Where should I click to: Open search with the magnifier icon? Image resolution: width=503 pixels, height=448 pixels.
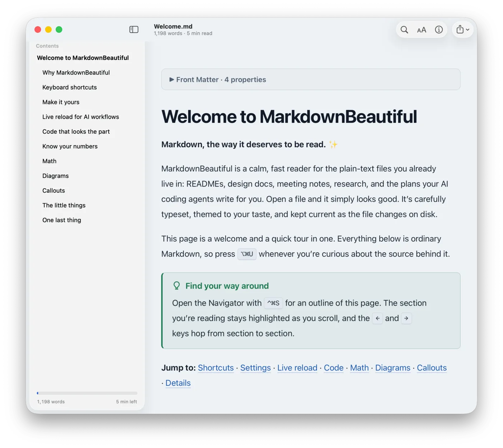[404, 30]
